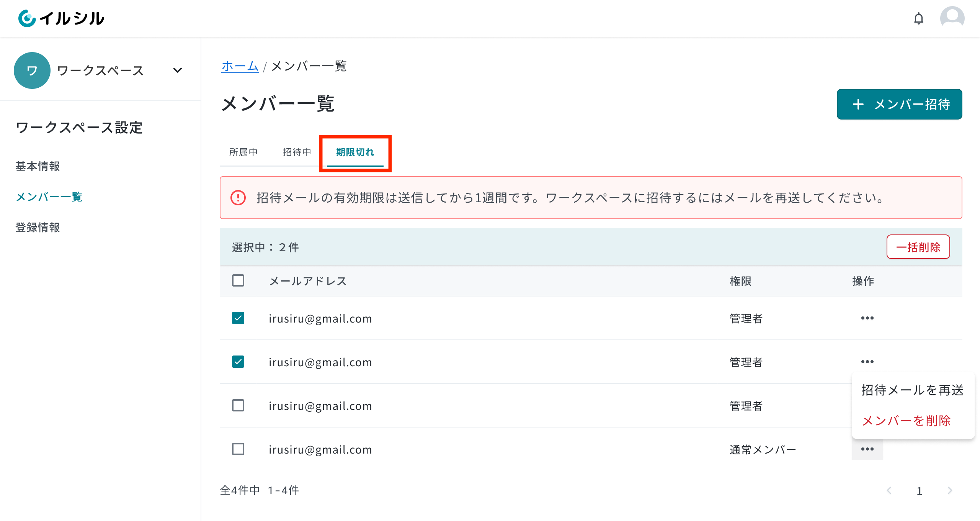Open the first row's three-dots action menu
Viewport: 980px width, 521px height.
pyautogui.click(x=867, y=318)
